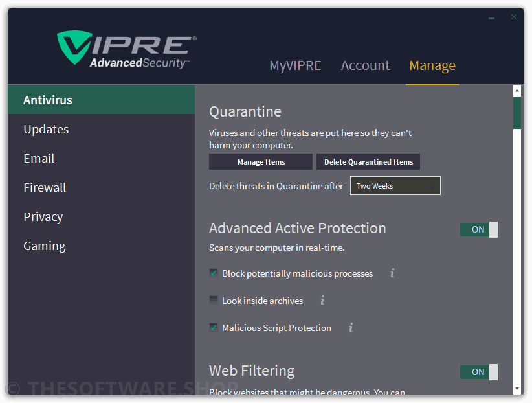Click the Manage Items button
The image size is (532, 403).
[261, 162]
